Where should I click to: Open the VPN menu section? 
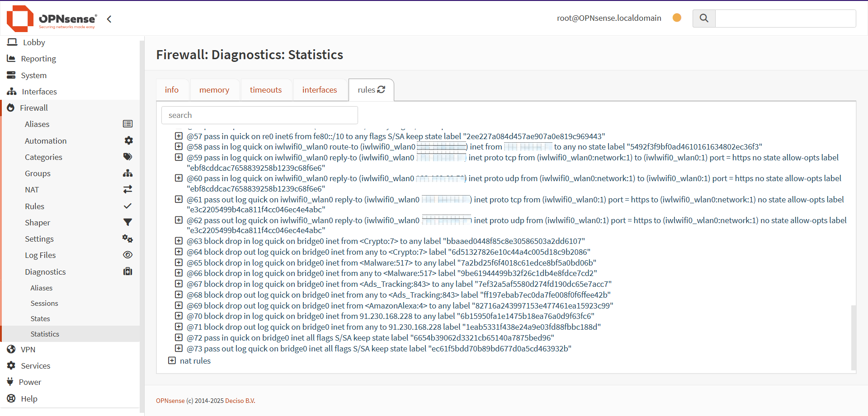coord(28,349)
